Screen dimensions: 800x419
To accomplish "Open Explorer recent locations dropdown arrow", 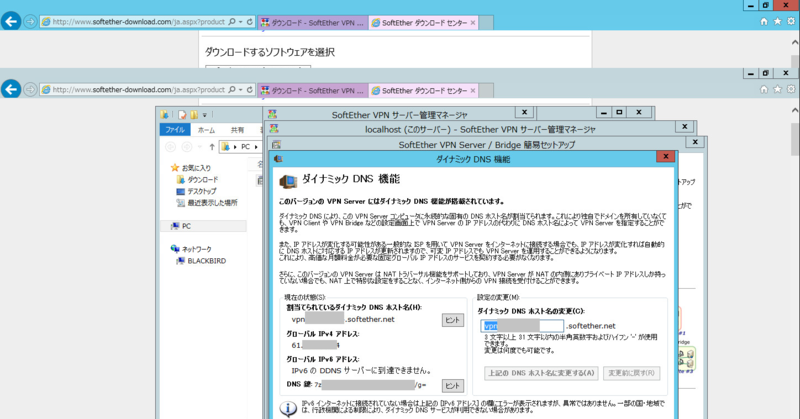I will tap(199, 147).
